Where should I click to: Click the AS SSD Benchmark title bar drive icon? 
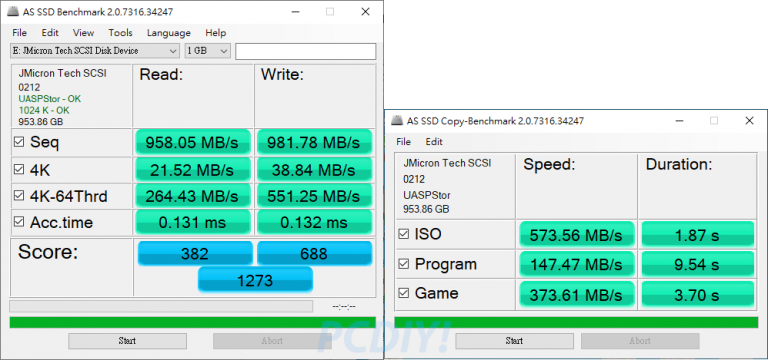tap(13, 12)
